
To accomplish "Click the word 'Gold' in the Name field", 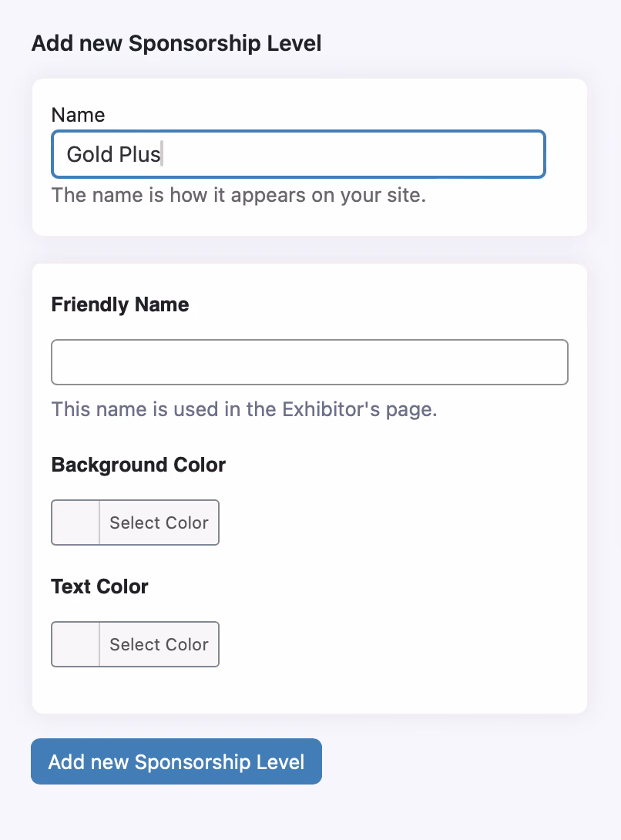I will coord(89,154).
